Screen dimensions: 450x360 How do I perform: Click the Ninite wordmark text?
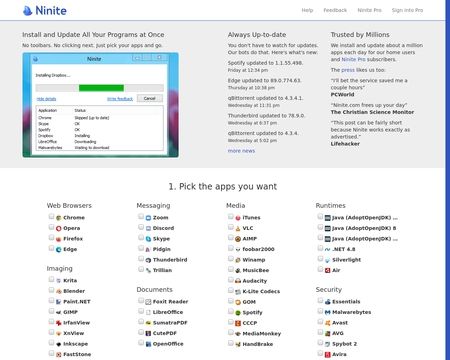pos(51,11)
